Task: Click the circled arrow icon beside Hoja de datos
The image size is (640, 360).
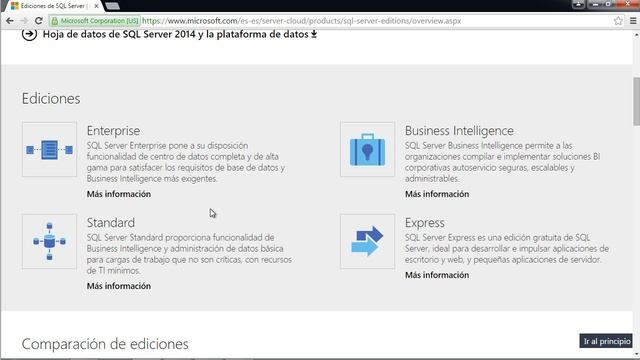Action: point(29,34)
